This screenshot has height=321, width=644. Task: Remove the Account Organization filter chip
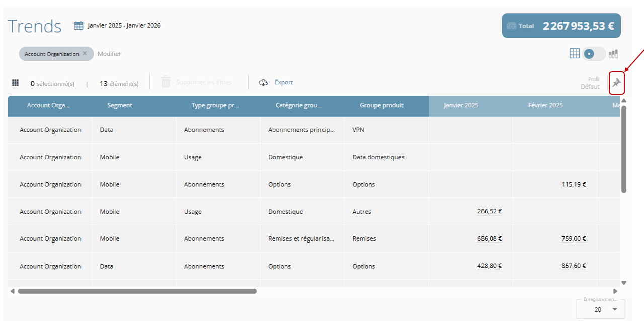tap(85, 53)
